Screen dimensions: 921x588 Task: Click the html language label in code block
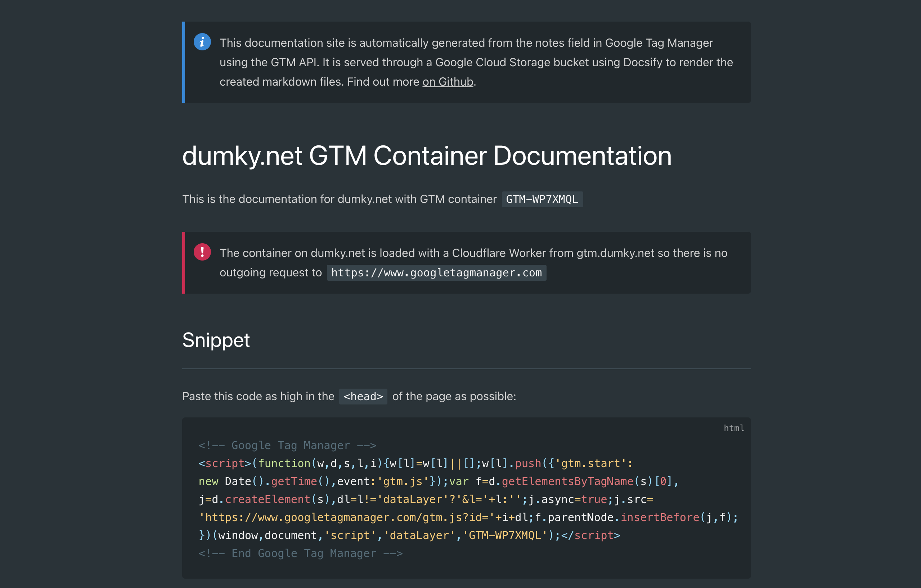[733, 428]
